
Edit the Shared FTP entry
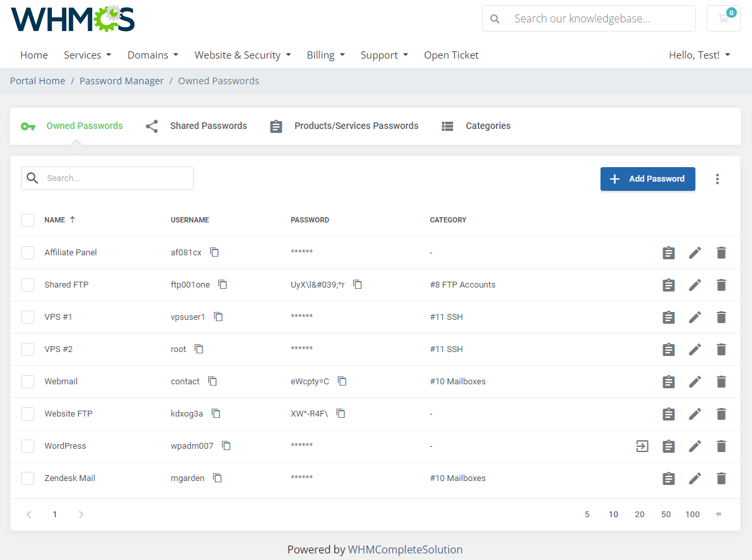(695, 285)
